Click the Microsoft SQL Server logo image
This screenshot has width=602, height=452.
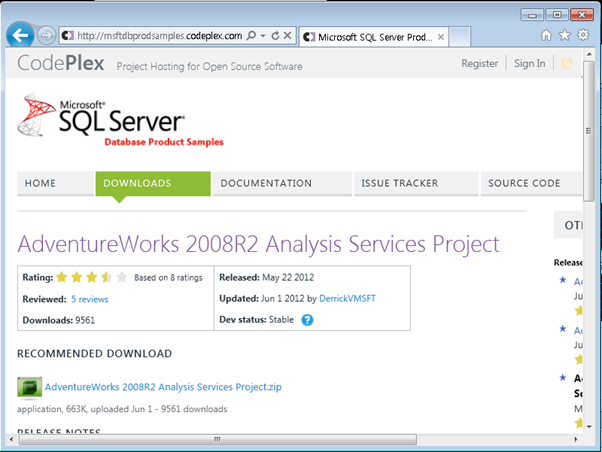[x=120, y=120]
